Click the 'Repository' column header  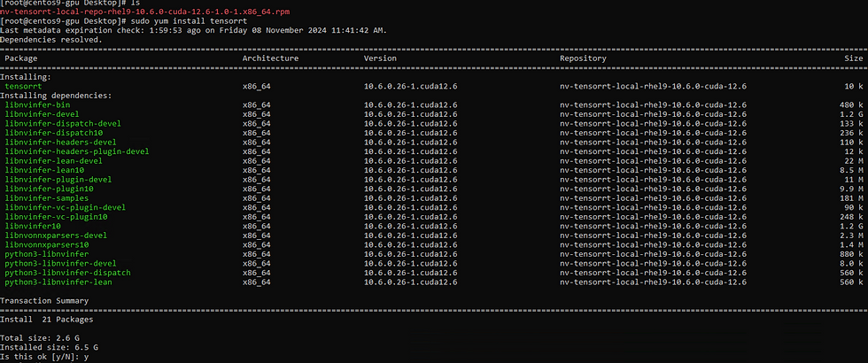(583, 58)
